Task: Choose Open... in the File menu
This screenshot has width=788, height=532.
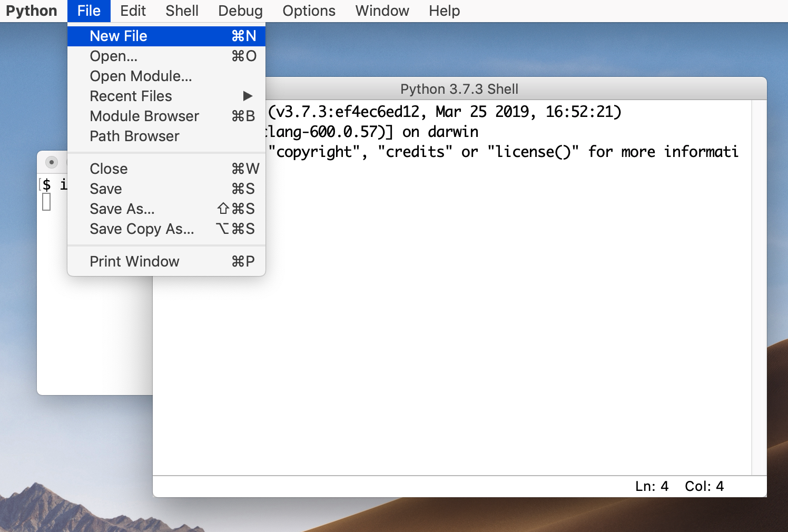Action: [114, 56]
